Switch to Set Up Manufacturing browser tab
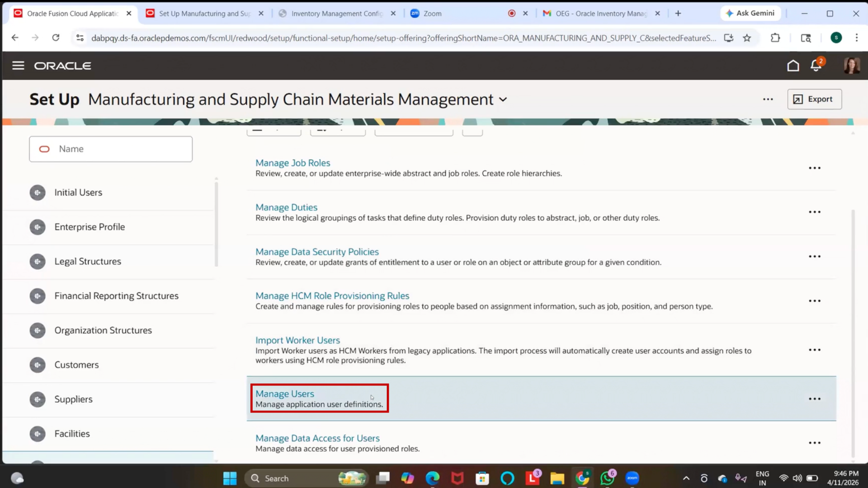This screenshot has width=868, height=488. click(204, 14)
